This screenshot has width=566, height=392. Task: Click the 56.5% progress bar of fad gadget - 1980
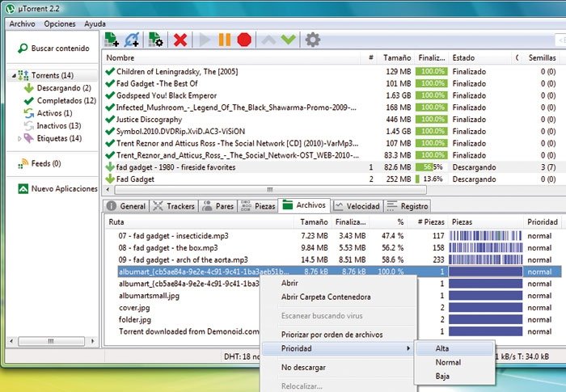[x=431, y=167]
